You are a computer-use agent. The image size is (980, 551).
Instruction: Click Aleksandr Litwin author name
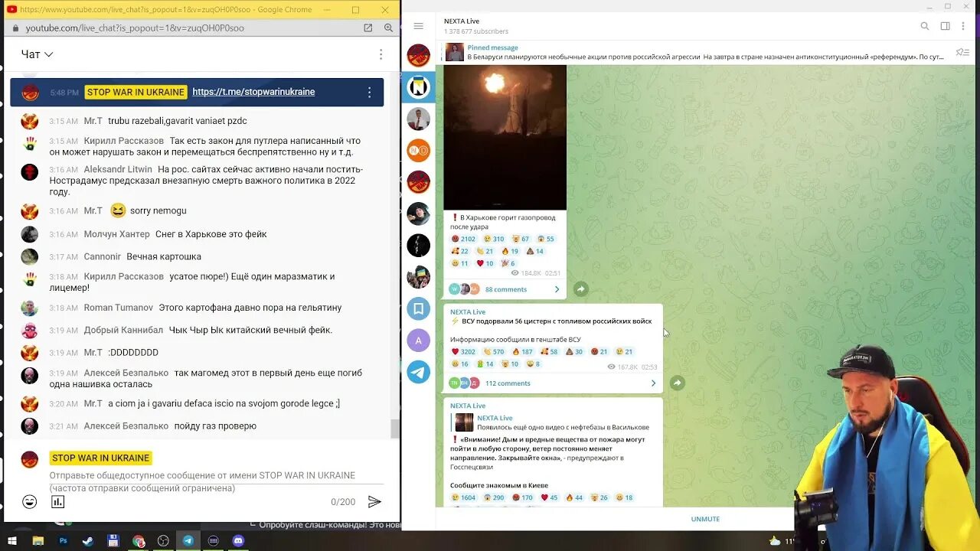(x=118, y=170)
